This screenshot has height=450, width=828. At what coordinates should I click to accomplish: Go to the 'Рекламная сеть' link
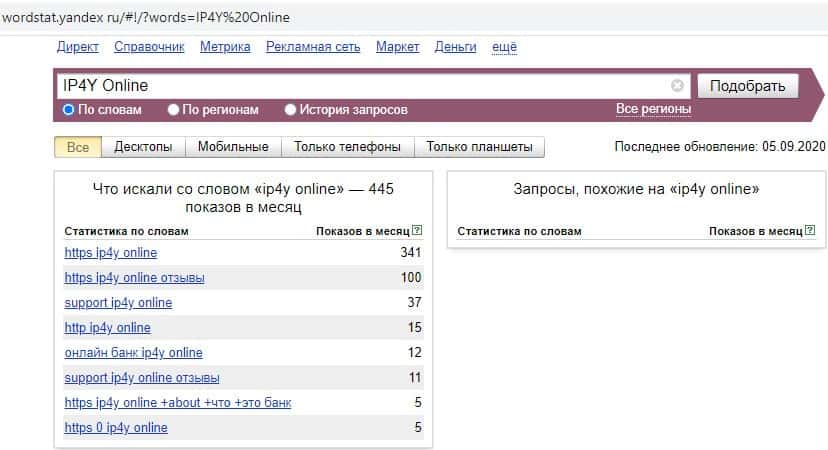click(313, 47)
